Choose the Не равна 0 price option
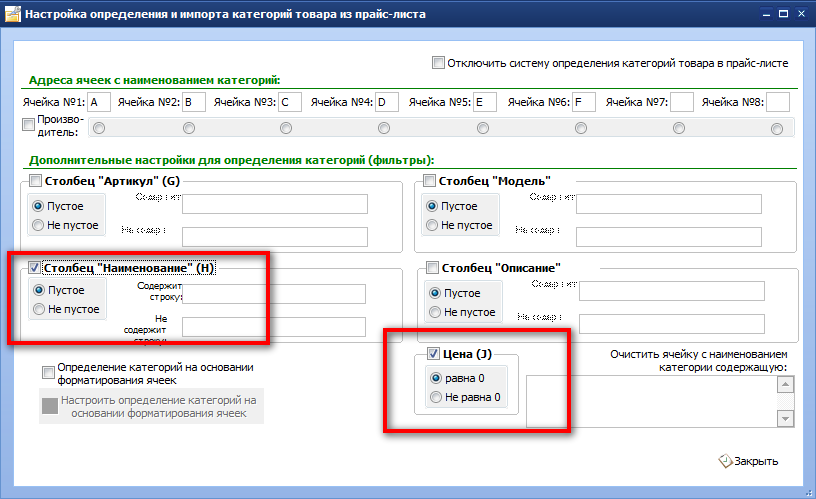Screen dimensions: 816x499 pyautogui.click(x=436, y=398)
